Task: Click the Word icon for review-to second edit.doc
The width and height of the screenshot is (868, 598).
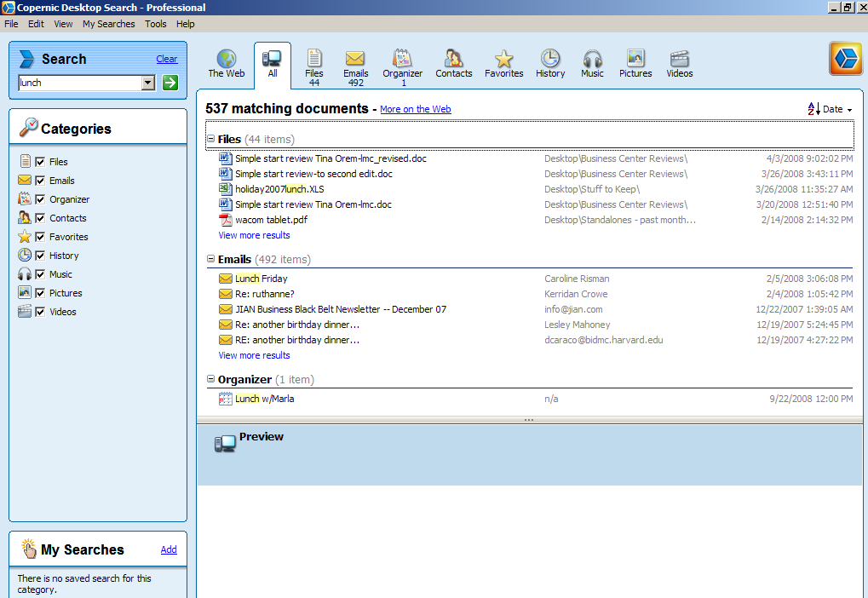Action: click(x=225, y=174)
